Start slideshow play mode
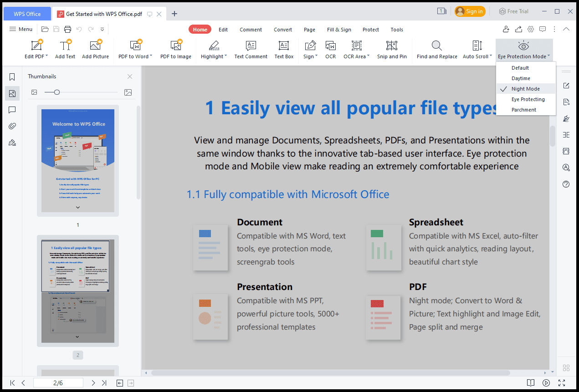This screenshot has width=579, height=392. (546, 383)
